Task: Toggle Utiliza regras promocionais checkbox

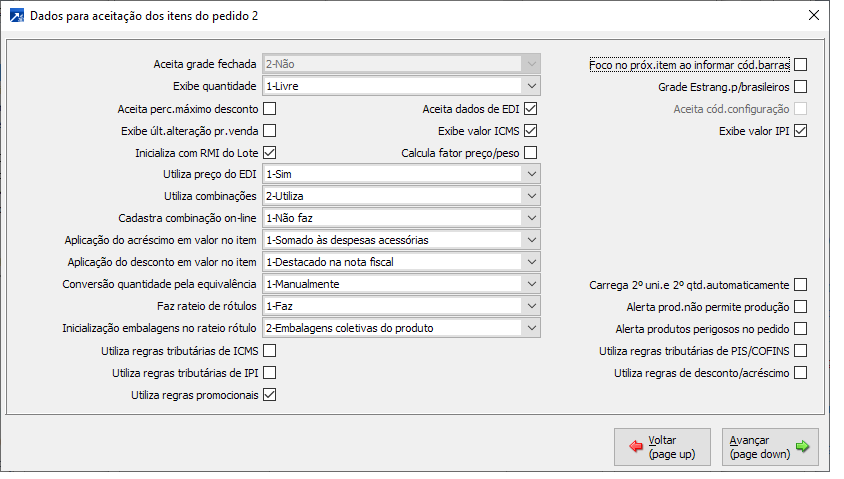Action: (269, 395)
